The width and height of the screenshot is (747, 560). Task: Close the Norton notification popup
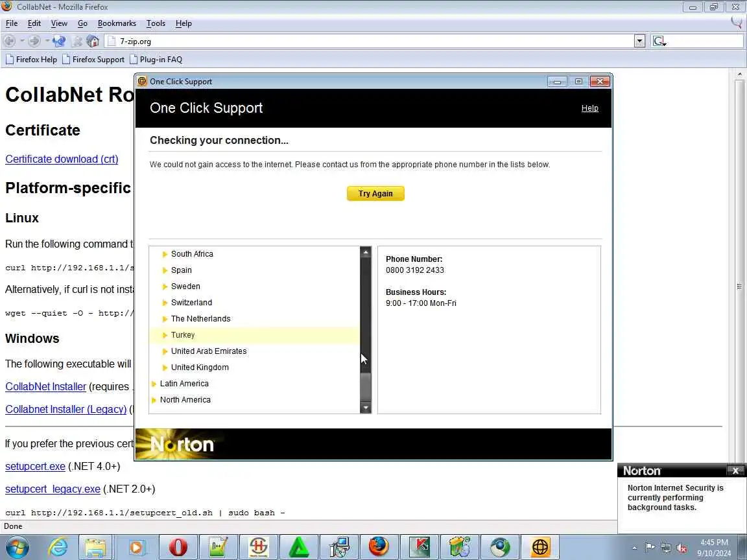(x=735, y=471)
